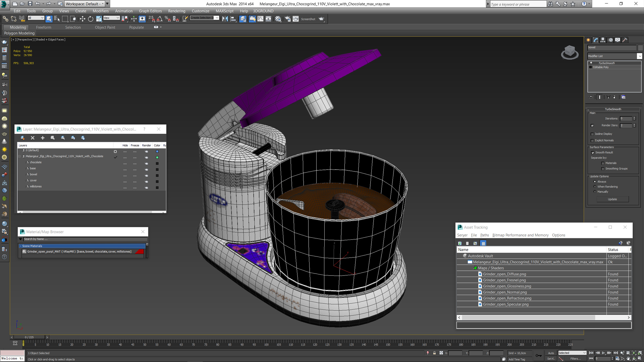Click Add Selected Objects plus icon in Layer dialog
Viewport: 644px width, 362px height.
click(x=43, y=138)
